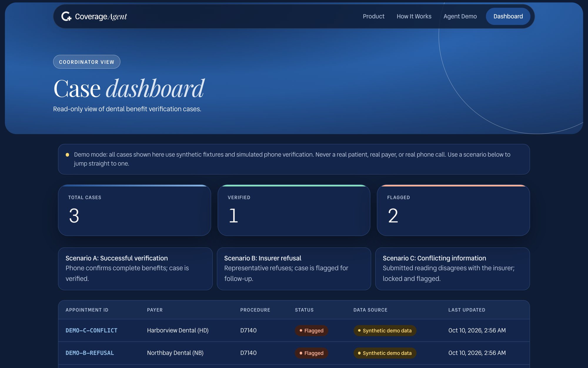Screen dimensions: 588x368
Task: Click the Procedure column header
Action: (x=255, y=310)
